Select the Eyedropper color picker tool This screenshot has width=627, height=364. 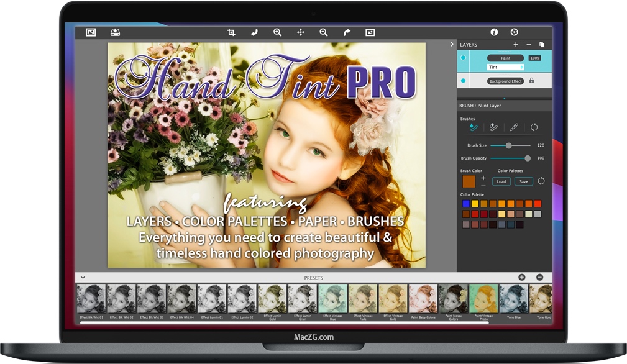(x=514, y=127)
